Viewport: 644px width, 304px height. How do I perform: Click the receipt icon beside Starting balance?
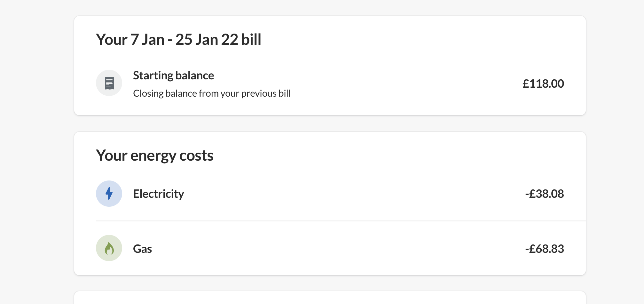pyautogui.click(x=109, y=83)
